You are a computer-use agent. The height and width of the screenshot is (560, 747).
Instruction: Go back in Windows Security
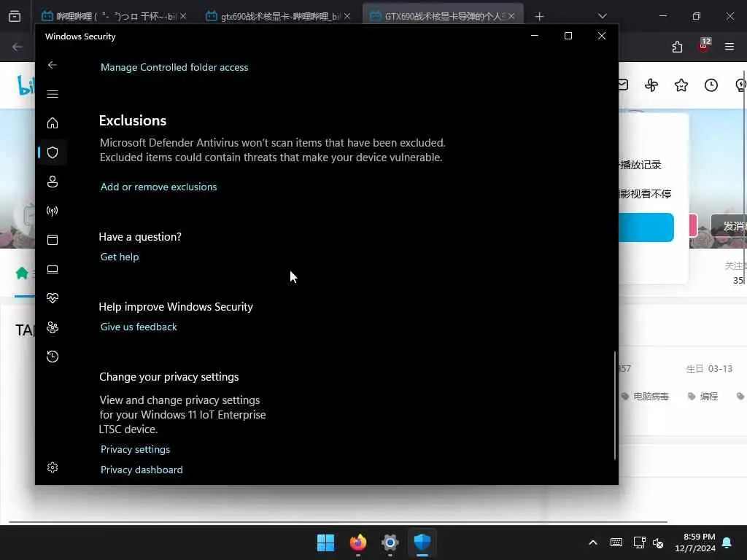pyautogui.click(x=53, y=65)
